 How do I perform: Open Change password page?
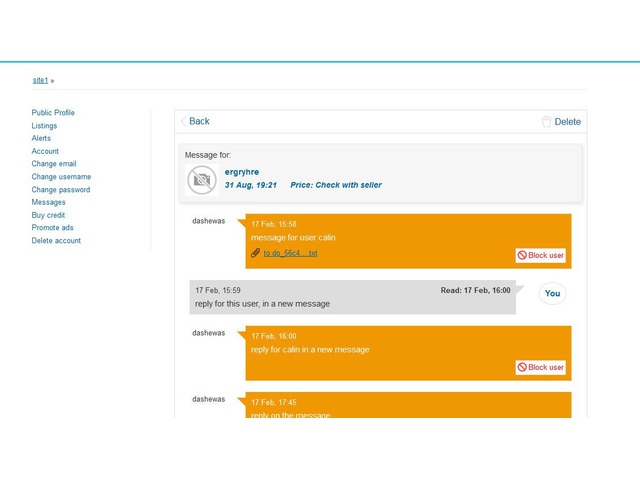click(x=61, y=190)
